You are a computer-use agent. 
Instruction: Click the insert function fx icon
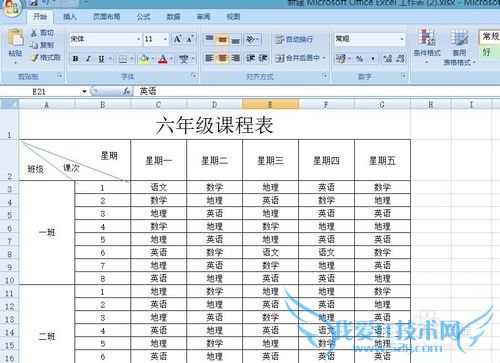(x=126, y=91)
